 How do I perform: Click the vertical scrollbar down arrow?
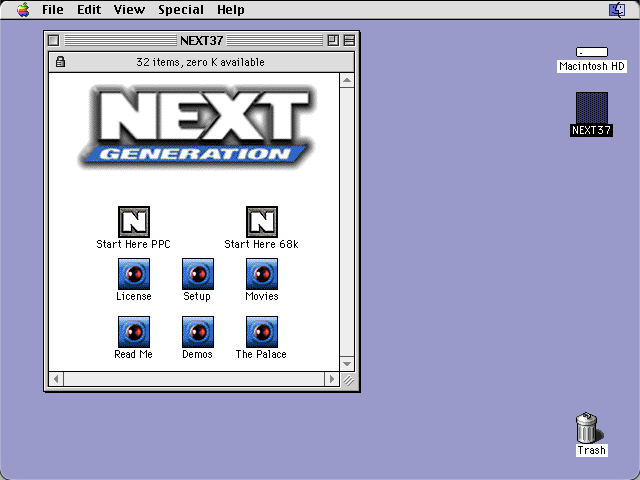347,364
